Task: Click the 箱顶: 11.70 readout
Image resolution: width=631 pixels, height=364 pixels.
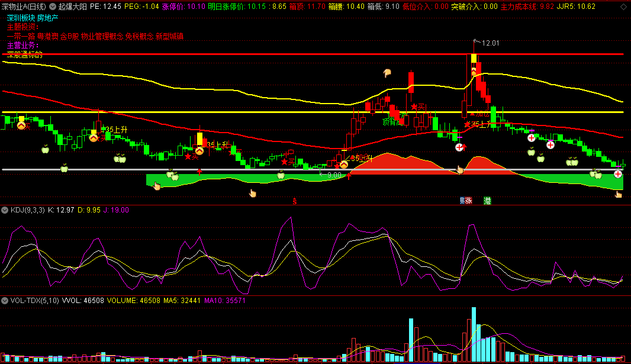Action: (307, 7)
